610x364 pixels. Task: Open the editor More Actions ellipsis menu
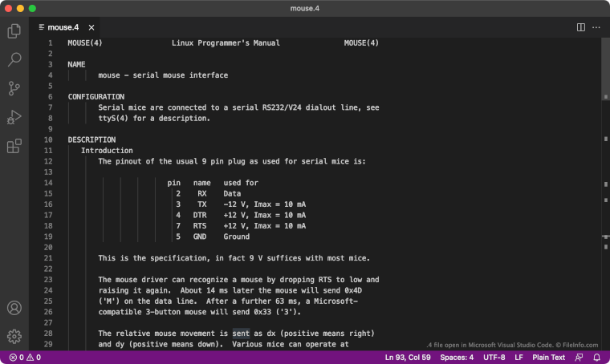tap(596, 27)
